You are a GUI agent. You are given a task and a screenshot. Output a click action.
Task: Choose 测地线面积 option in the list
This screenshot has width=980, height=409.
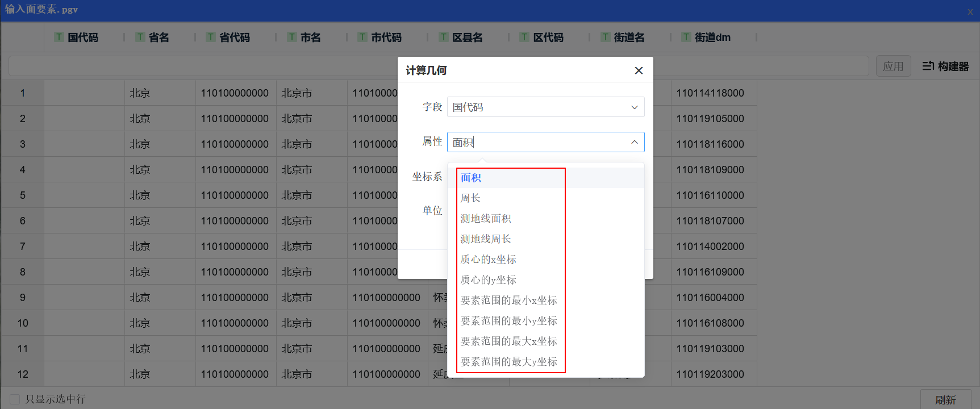(486, 219)
